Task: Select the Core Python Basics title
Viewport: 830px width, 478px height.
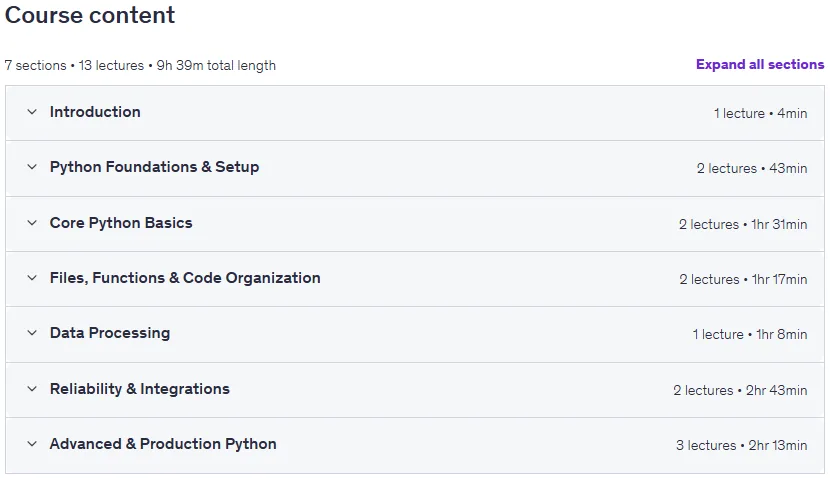Action: pos(121,223)
